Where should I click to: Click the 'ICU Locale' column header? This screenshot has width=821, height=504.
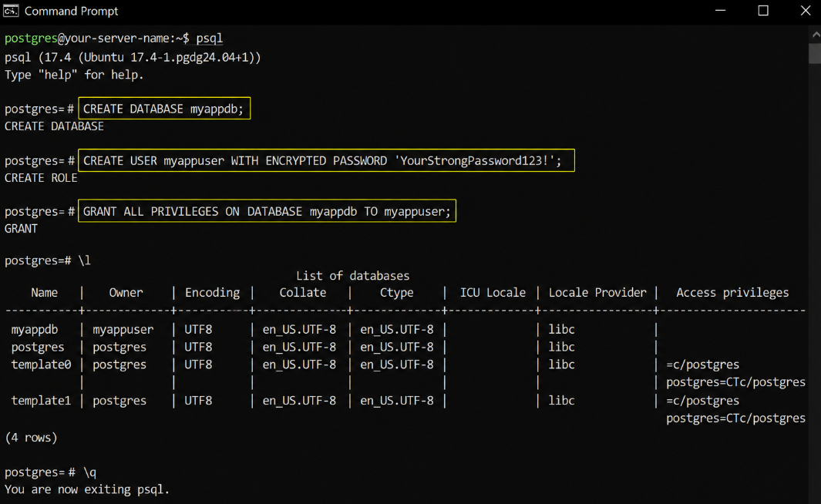493,293
